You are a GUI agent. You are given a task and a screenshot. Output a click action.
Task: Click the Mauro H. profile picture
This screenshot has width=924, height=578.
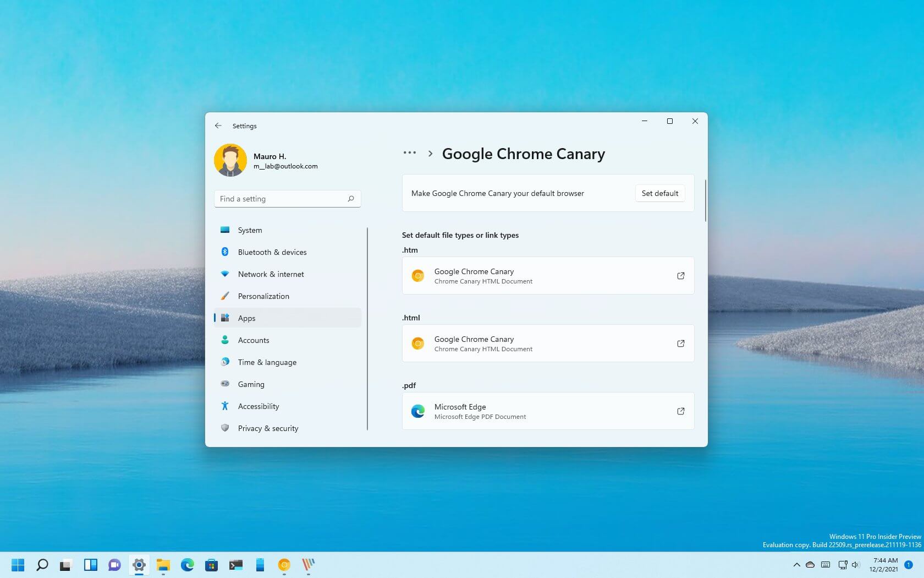tap(230, 160)
